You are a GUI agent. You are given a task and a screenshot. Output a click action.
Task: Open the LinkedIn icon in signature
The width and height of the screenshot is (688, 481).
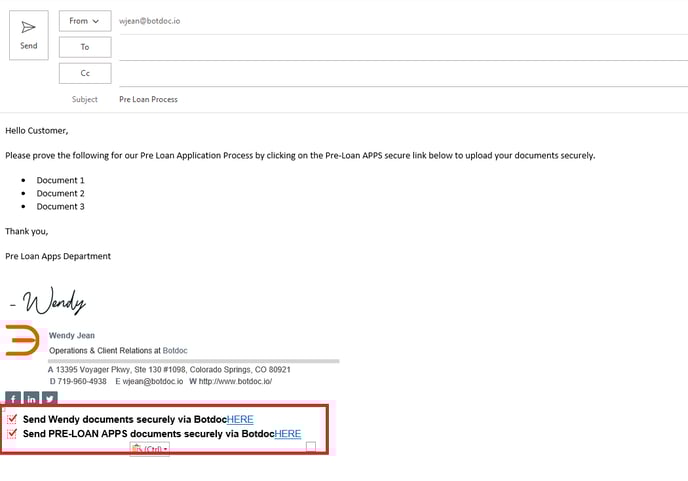pyautogui.click(x=31, y=398)
